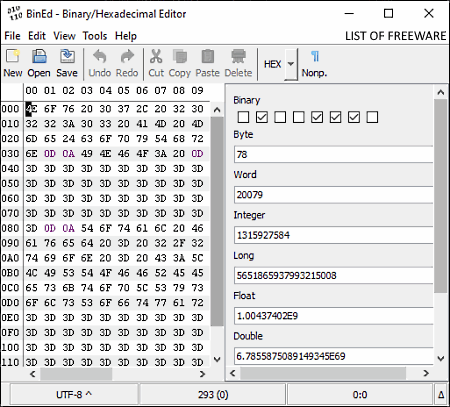Click the delta edit mode status icon

[441, 395]
